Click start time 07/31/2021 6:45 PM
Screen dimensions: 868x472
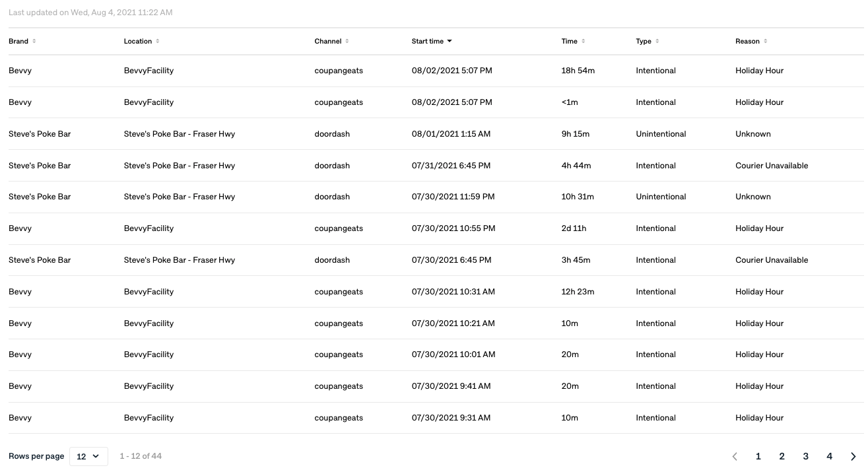point(451,166)
